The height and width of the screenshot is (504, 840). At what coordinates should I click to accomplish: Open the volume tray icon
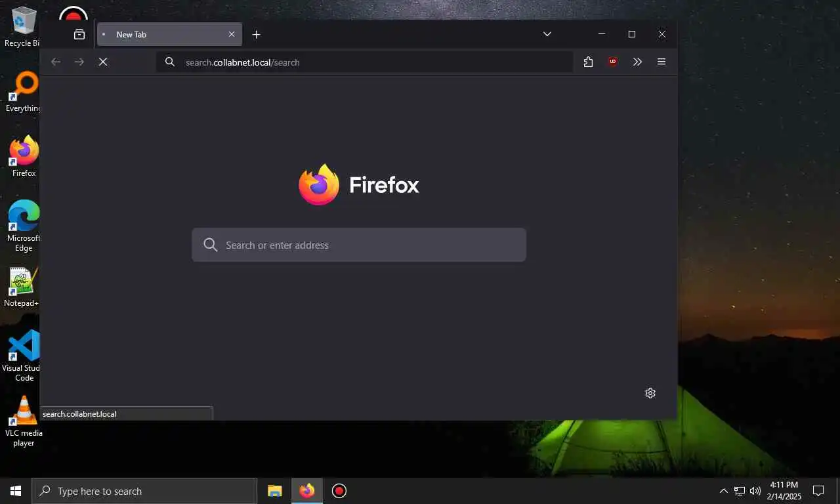(755, 491)
